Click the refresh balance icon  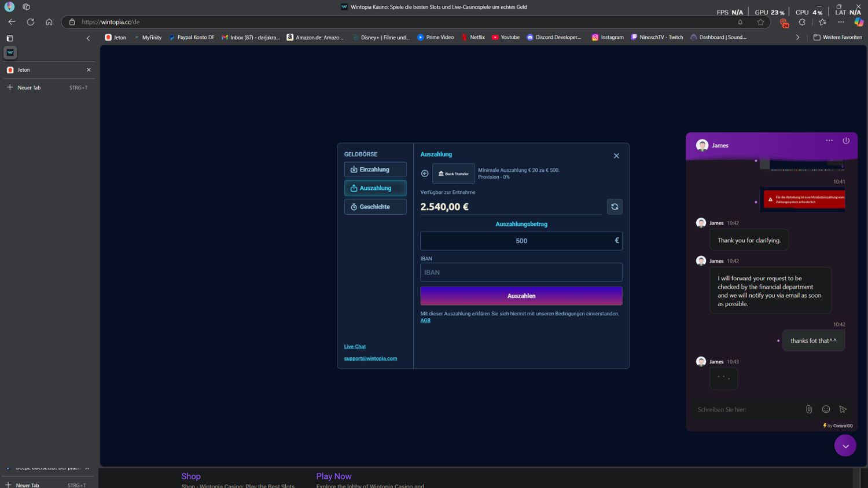tap(615, 207)
